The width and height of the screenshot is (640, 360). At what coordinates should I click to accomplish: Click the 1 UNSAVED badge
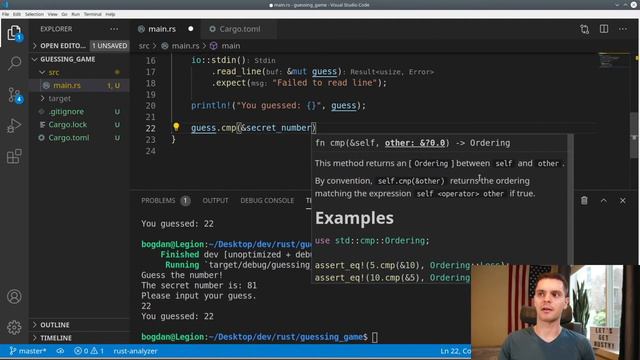pos(109,46)
